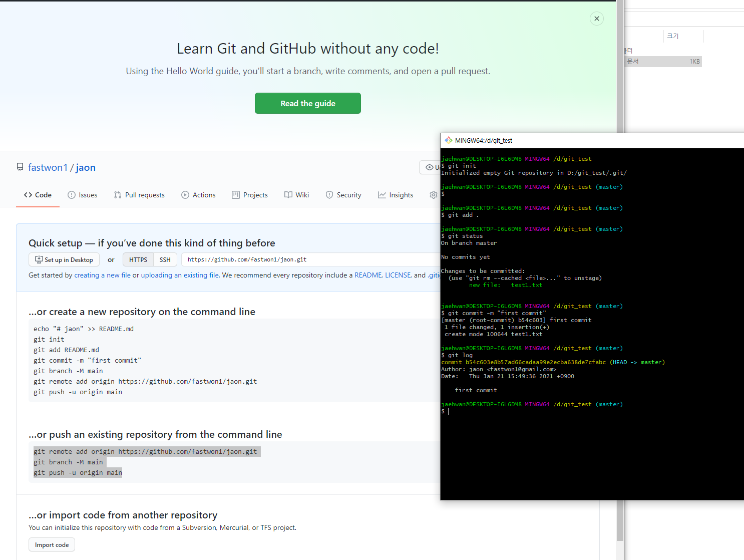This screenshot has width=744, height=560.
Task: Open the jaon repository link
Action: 86,167
